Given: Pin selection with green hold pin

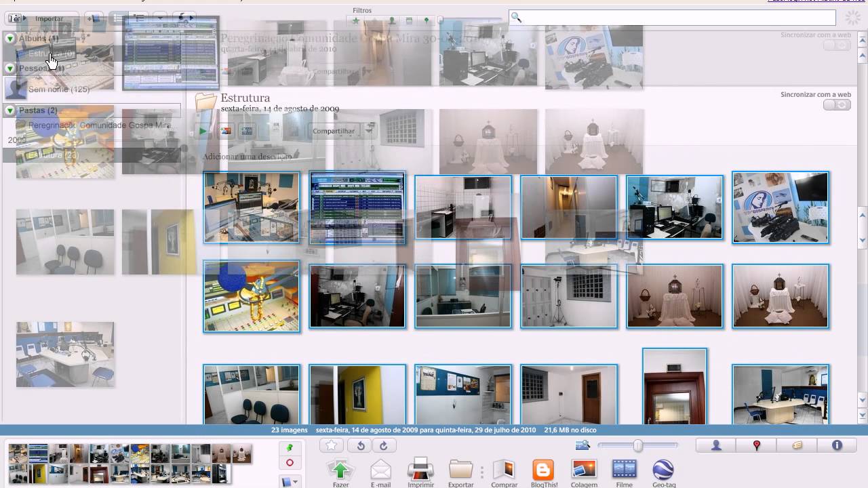Looking at the screenshot, I should 290,448.
